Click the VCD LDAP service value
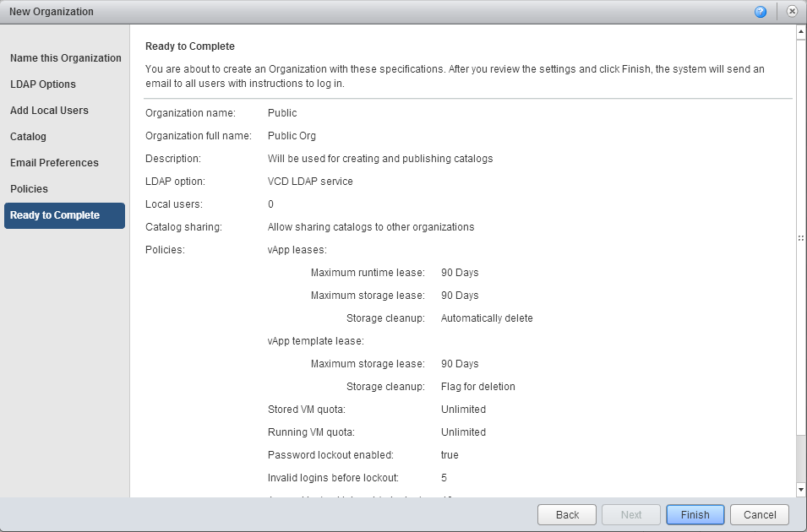807x532 pixels. (x=310, y=181)
